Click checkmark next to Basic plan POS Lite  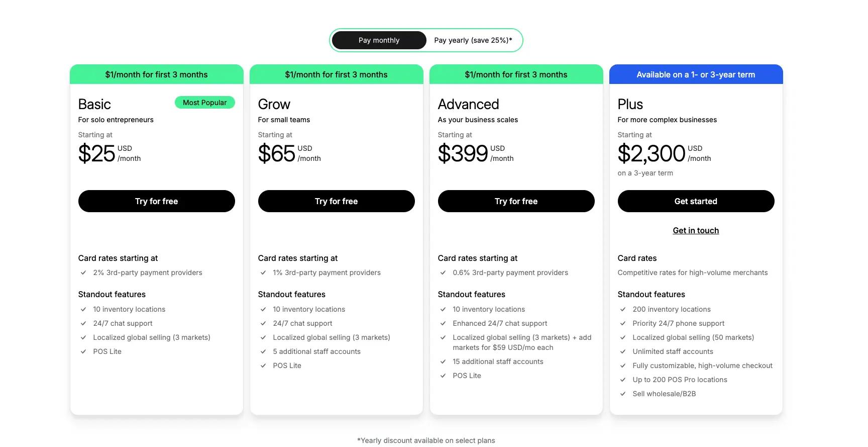point(83,351)
